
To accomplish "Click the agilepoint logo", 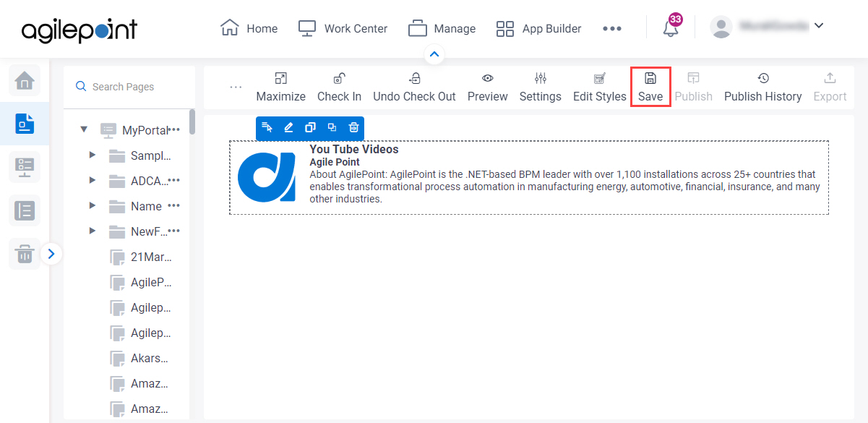I will tap(80, 30).
